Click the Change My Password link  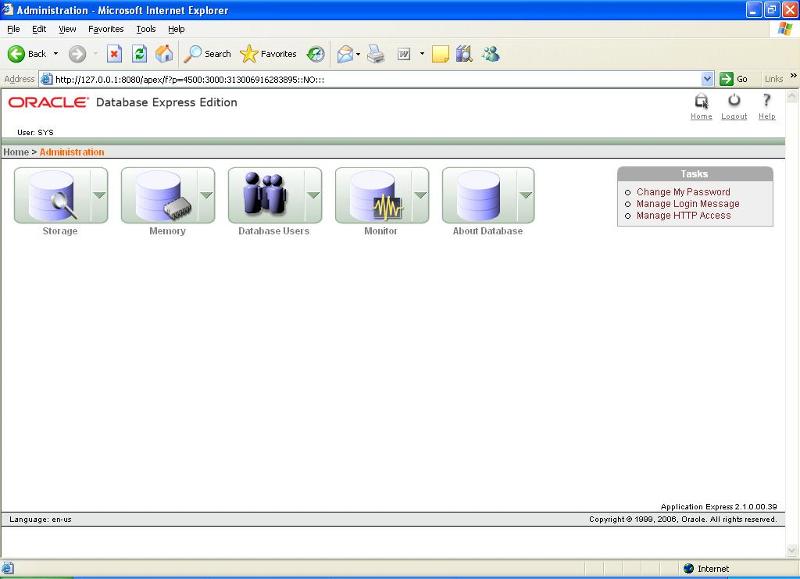click(683, 192)
